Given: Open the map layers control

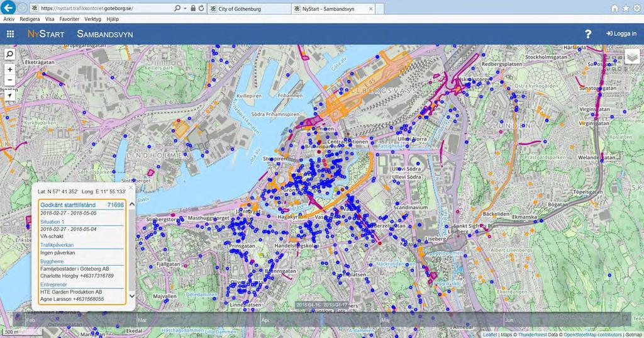Looking at the screenshot, I should pos(632,57).
